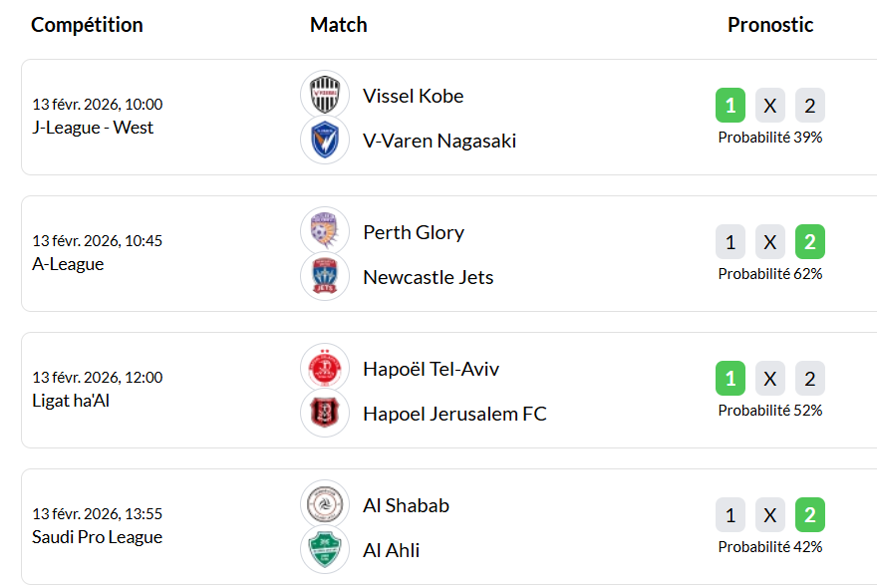The height and width of the screenshot is (588, 877).
Task: Open the Al Ahli team name link
Action: [x=392, y=550]
